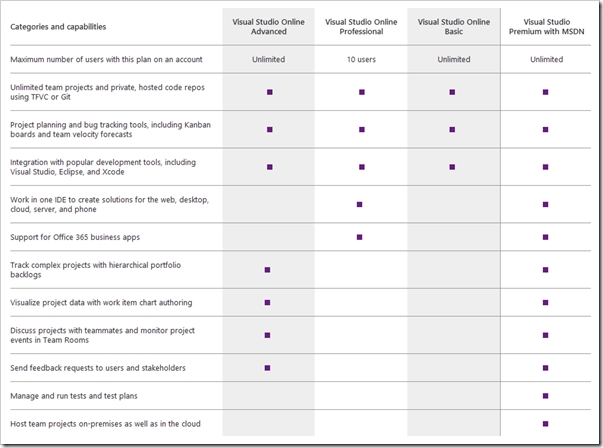603x448 pixels.
Task: Click the Advanced marker for work item charts
Action: (x=269, y=302)
